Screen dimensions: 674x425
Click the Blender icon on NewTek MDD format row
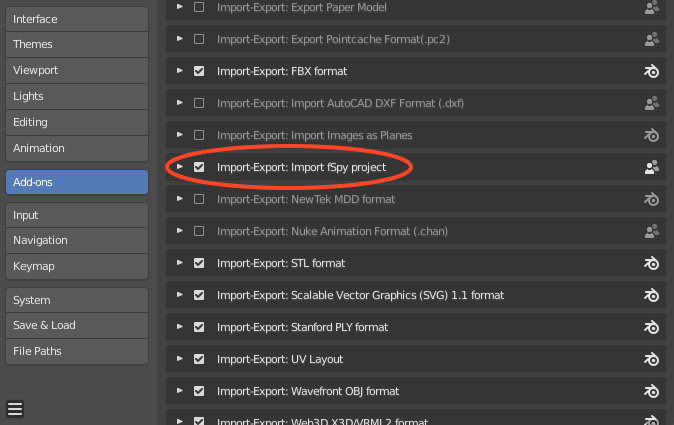click(652, 199)
